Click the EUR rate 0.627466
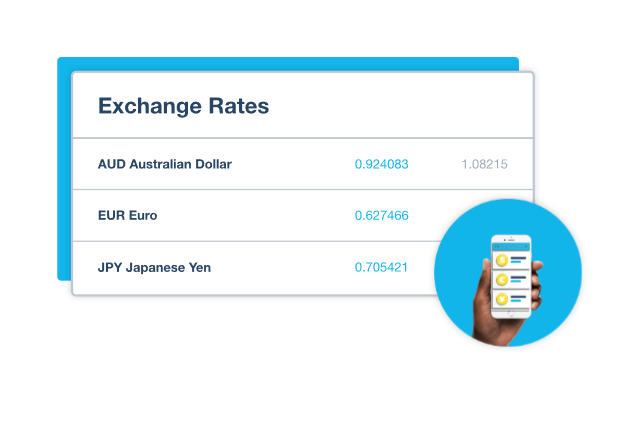 [x=381, y=215]
